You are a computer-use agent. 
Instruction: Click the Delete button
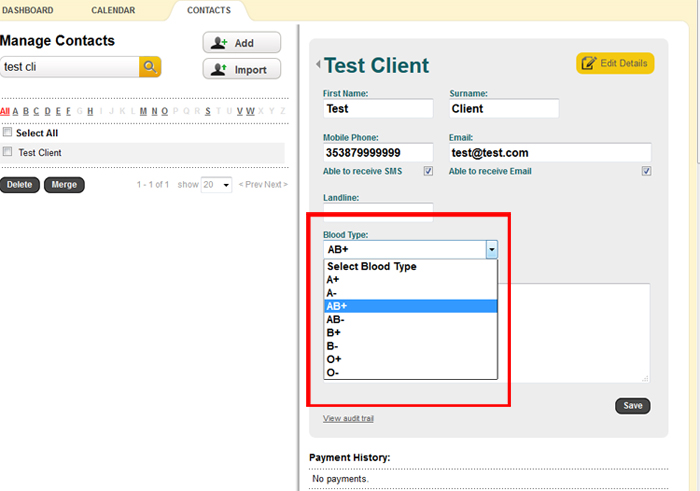[20, 185]
